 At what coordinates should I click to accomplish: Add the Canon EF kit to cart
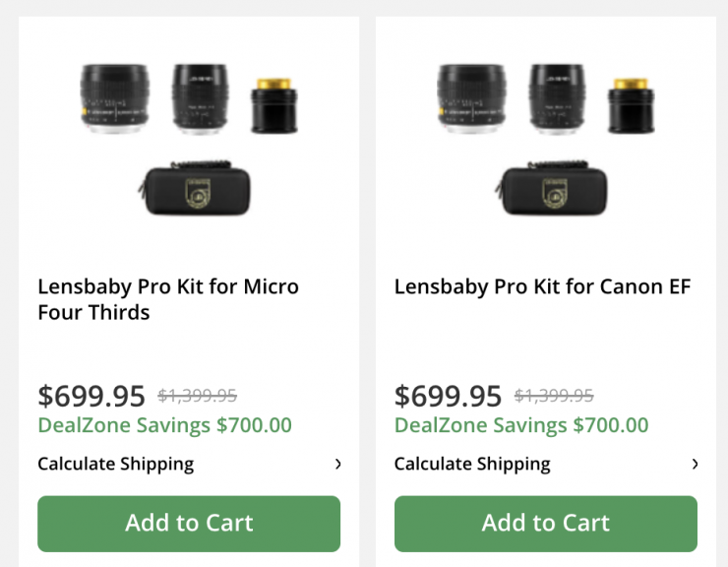545,523
